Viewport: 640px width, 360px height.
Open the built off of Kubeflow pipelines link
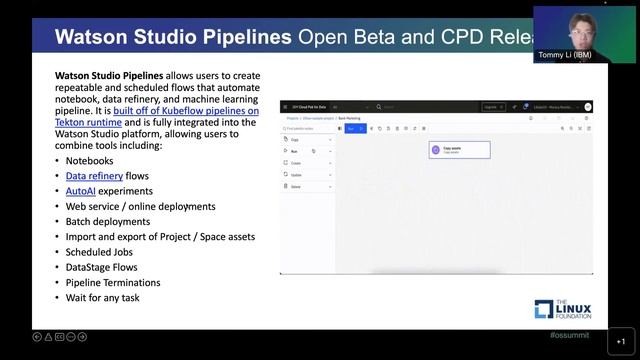186,111
